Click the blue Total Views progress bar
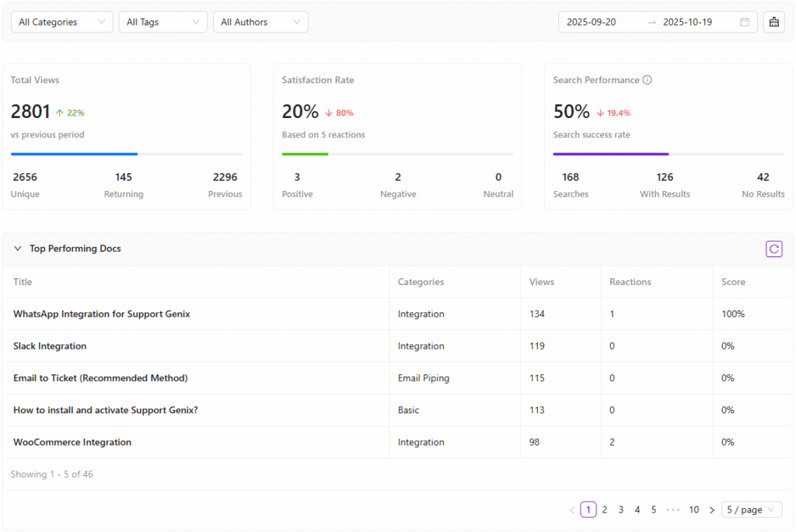The image size is (796, 532). coord(75,154)
